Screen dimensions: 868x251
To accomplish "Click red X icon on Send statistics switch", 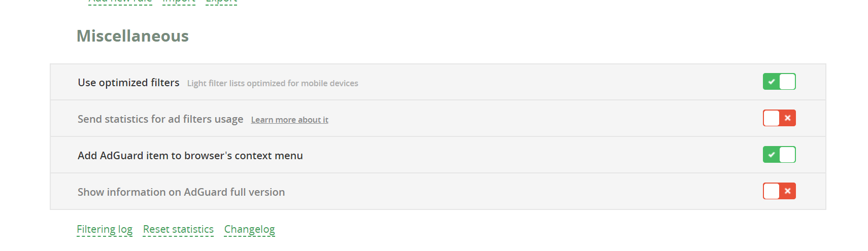I will coord(787,118).
